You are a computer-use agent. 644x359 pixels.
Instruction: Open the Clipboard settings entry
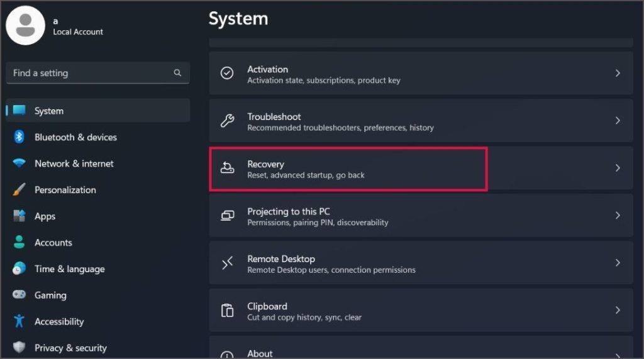pyautogui.click(x=421, y=310)
